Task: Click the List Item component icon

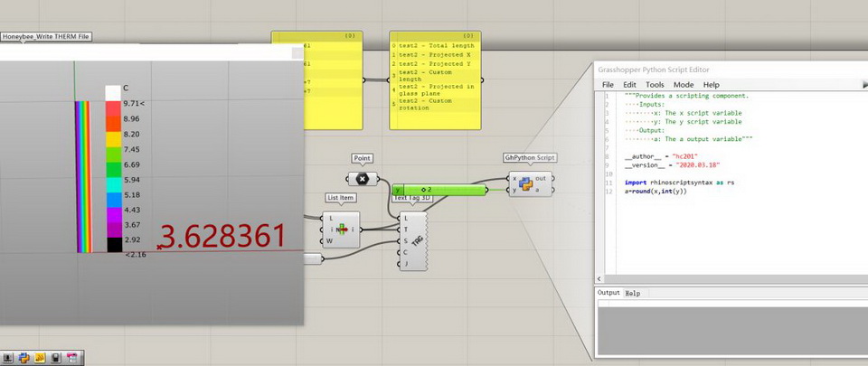Action: (342, 229)
